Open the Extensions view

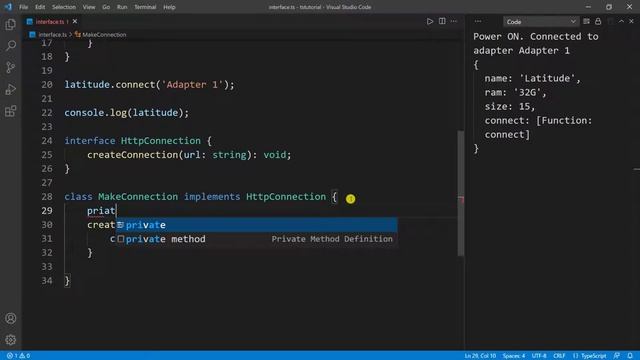pos(11,111)
